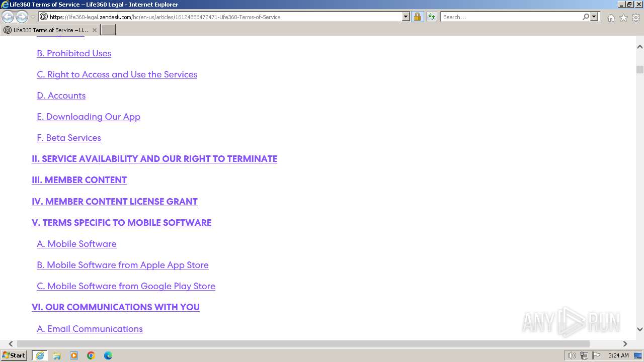The image size is (644, 362).
Task: Open C. Right to Access and Use link
Action: (117, 74)
